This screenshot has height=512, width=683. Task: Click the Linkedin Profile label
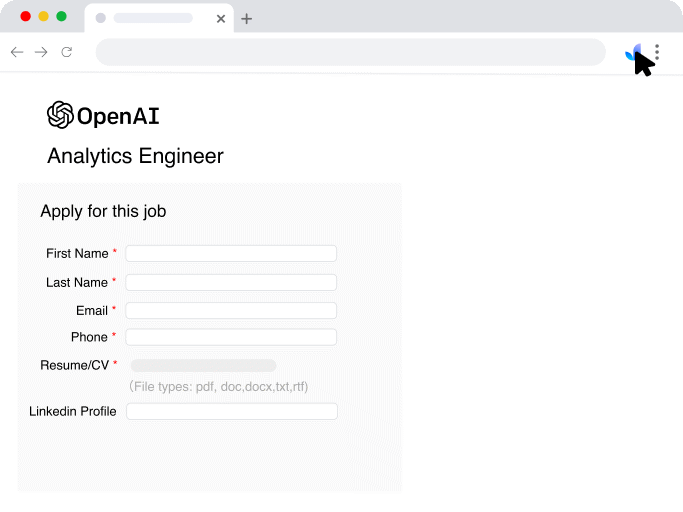(73, 411)
